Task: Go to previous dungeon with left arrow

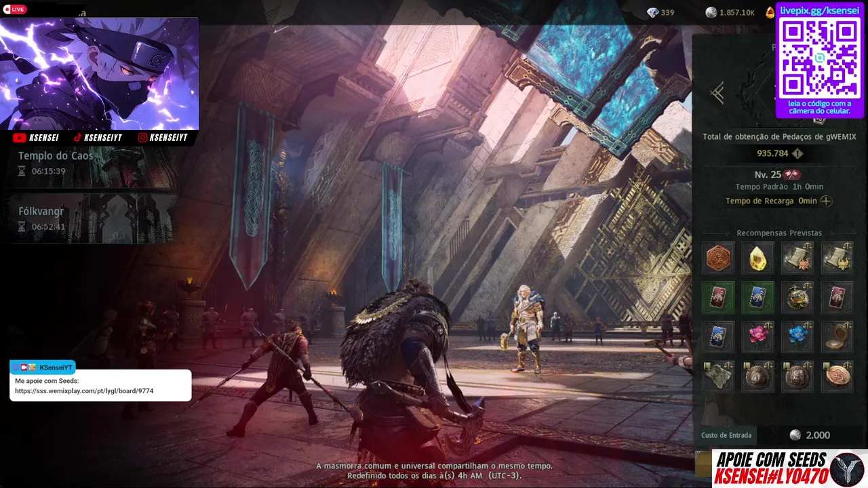Action: click(717, 93)
